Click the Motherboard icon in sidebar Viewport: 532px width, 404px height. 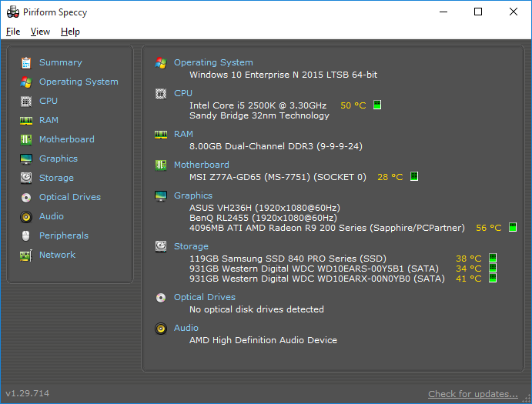point(26,140)
